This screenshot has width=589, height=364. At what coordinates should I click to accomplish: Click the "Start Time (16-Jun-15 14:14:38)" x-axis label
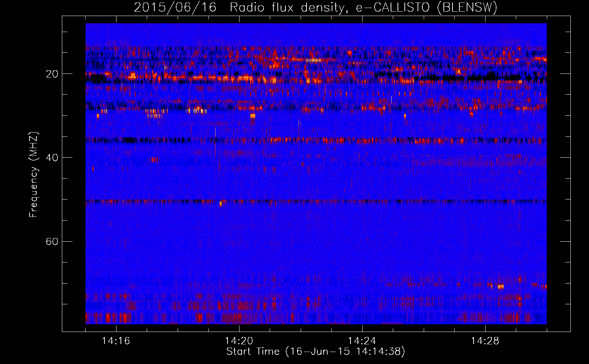pyautogui.click(x=316, y=352)
